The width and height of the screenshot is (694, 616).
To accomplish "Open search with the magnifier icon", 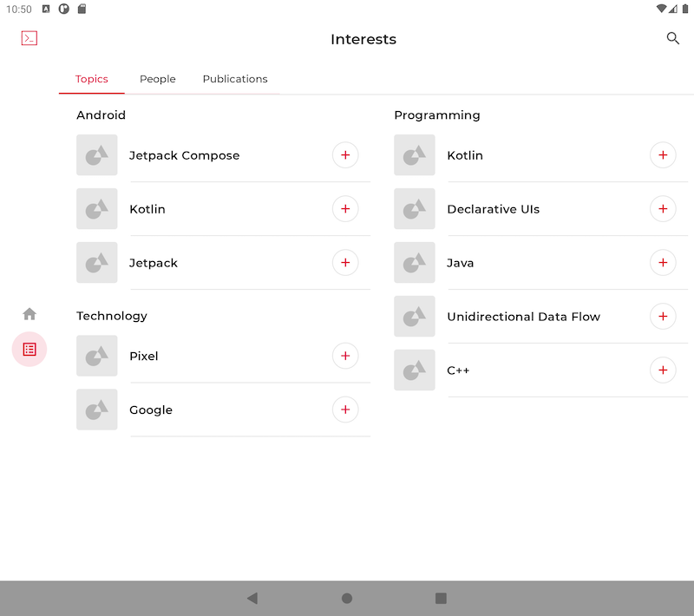I will point(673,38).
